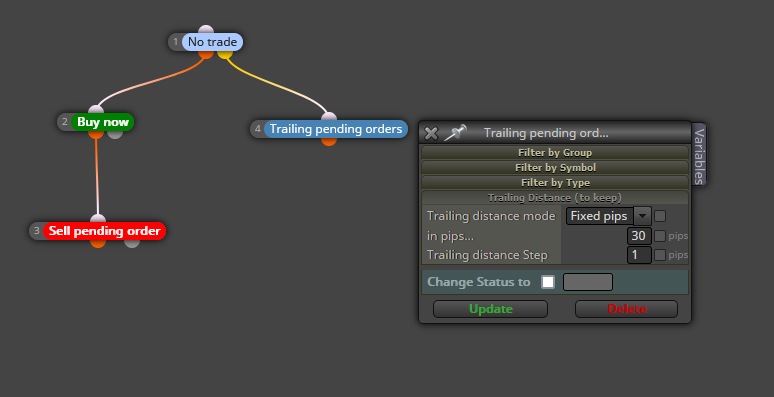Click the No trade yellow output connector
The image size is (774, 397).
click(x=225, y=54)
